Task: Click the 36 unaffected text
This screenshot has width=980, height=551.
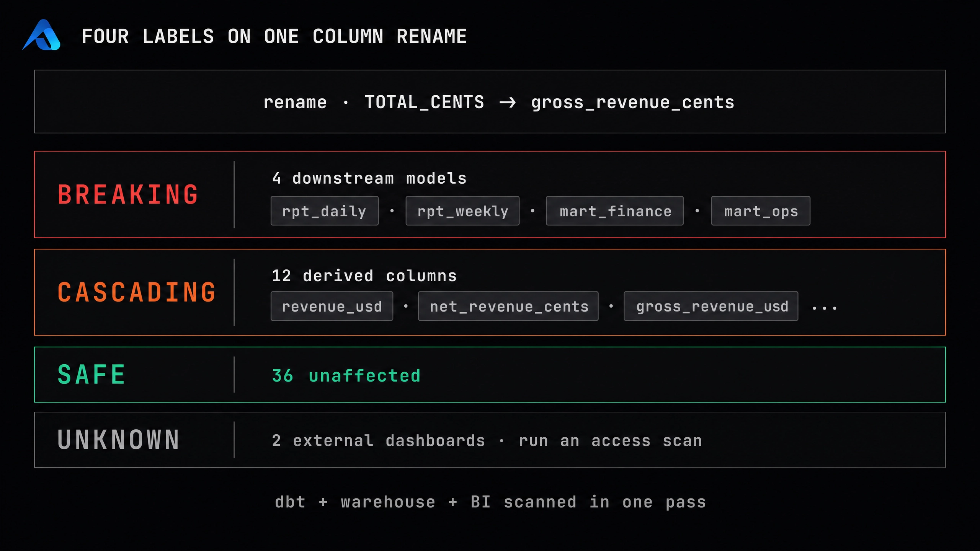Action: [x=346, y=376]
